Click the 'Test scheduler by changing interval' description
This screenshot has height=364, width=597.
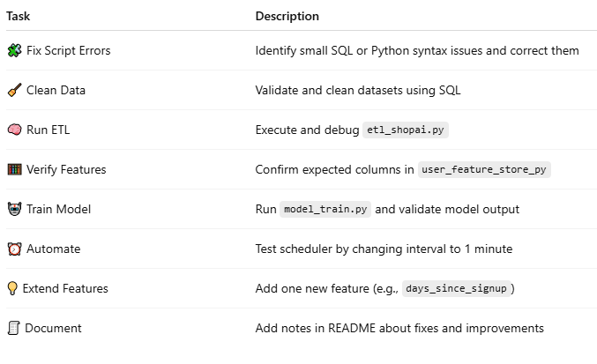point(384,249)
